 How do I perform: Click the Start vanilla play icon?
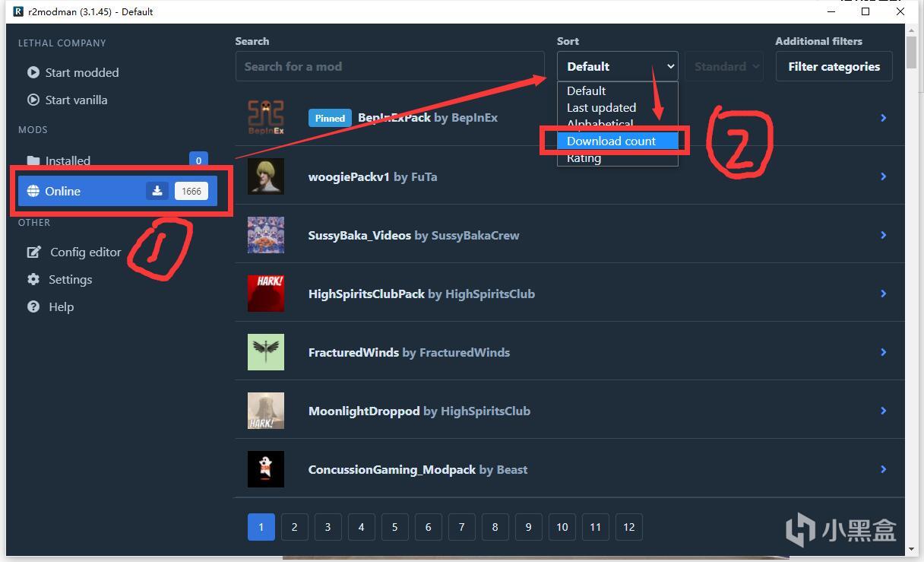click(33, 100)
